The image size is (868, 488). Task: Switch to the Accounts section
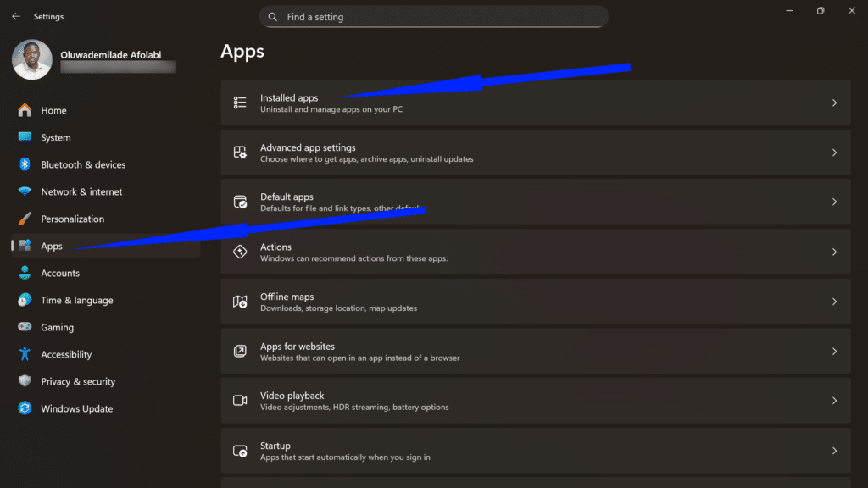pos(59,273)
